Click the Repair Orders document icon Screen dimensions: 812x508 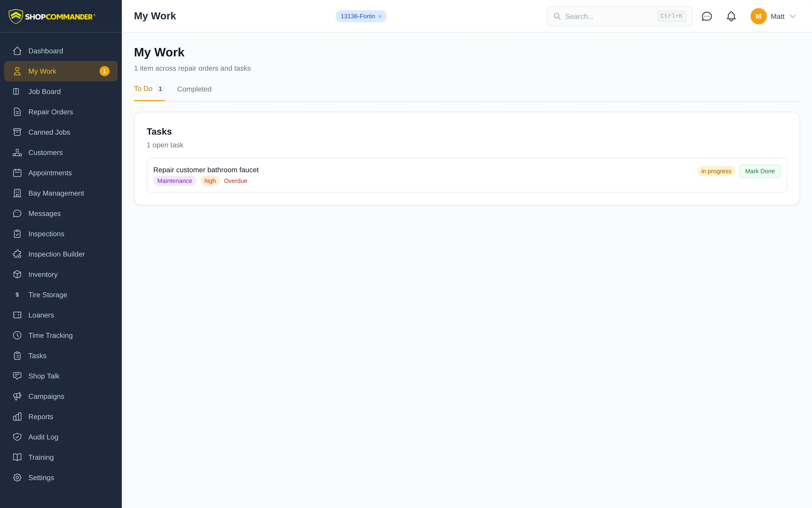point(17,112)
